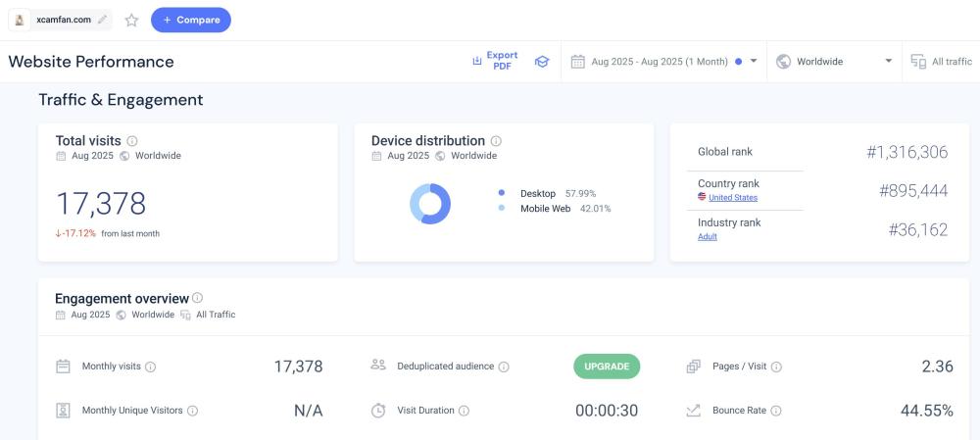Open info icon next to Engagement overview
This screenshot has height=440, width=980.
coord(198,298)
